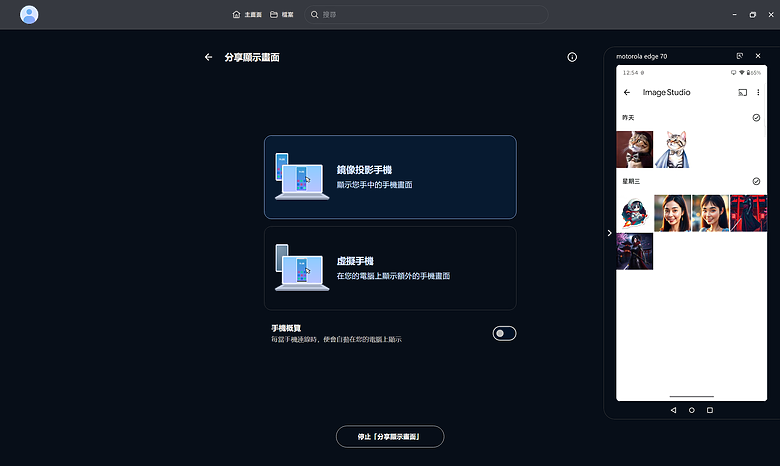Go to the 主畫面 home tab
This screenshot has width=780, height=466.
pyautogui.click(x=247, y=14)
